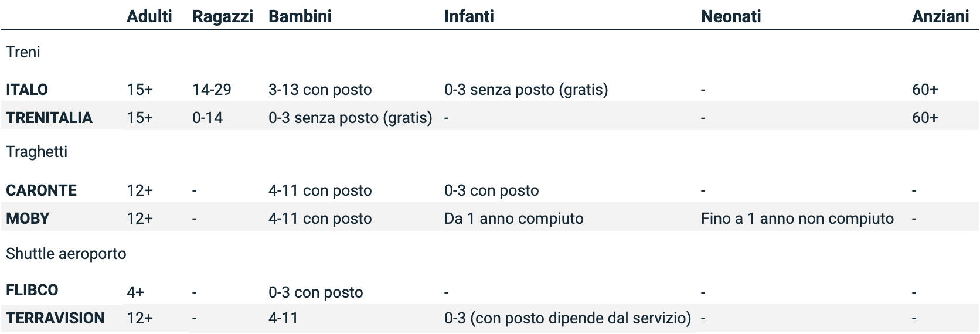Click the Adulti column header
The height and width of the screenshot is (334, 980).
click(x=149, y=16)
